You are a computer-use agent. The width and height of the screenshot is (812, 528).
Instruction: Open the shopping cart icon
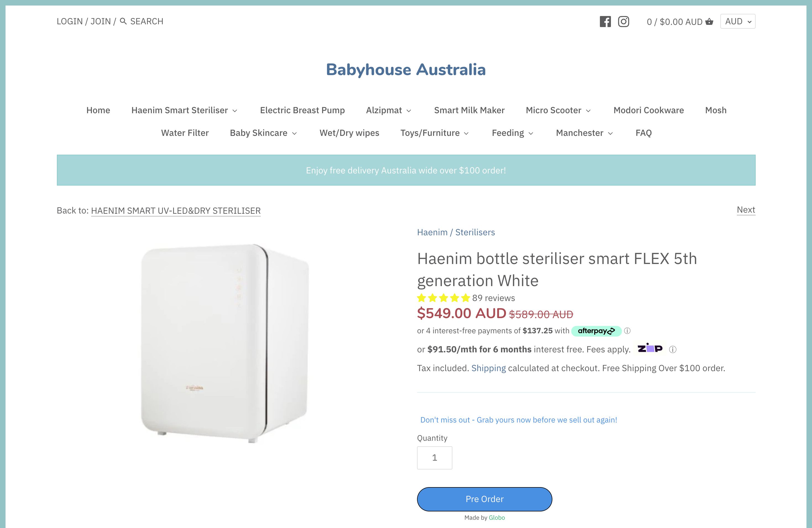(x=709, y=21)
